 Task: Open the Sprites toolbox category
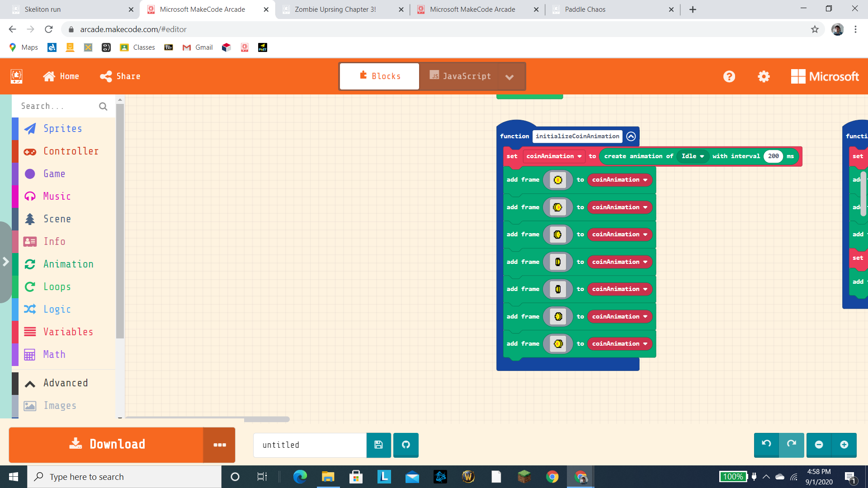[x=62, y=129]
